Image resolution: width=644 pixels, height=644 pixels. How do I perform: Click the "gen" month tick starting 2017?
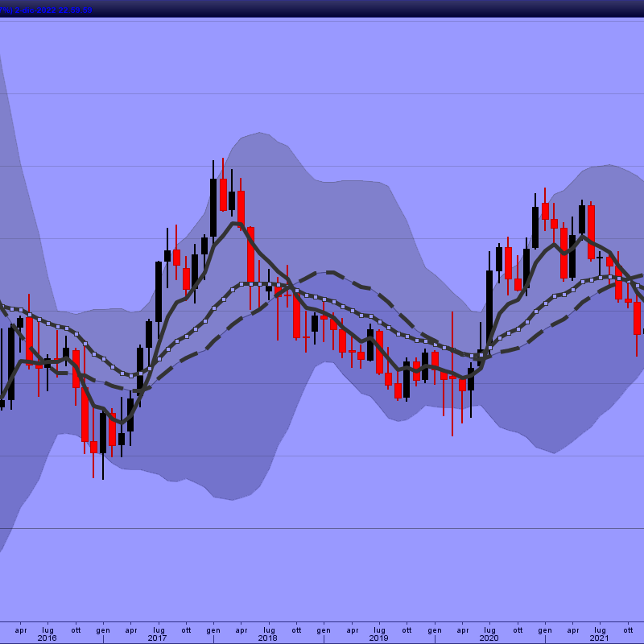[103, 630]
